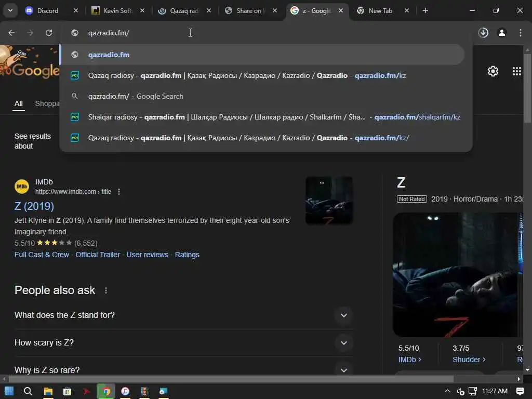This screenshot has width=532, height=399.
Task: Select suggestion ending in qazradio.fm/kz/
Action: [262, 138]
